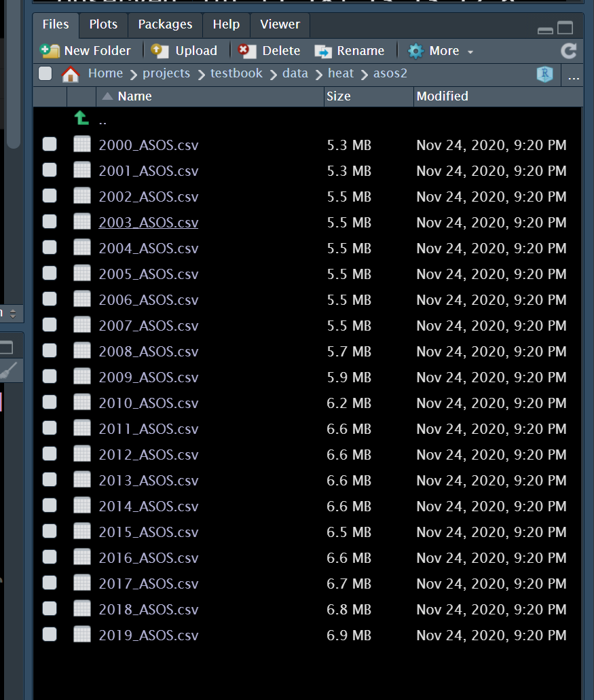The width and height of the screenshot is (594, 700).
Task: Check the box next to 2000_ASOS.csv
Action: click(49, 144)
